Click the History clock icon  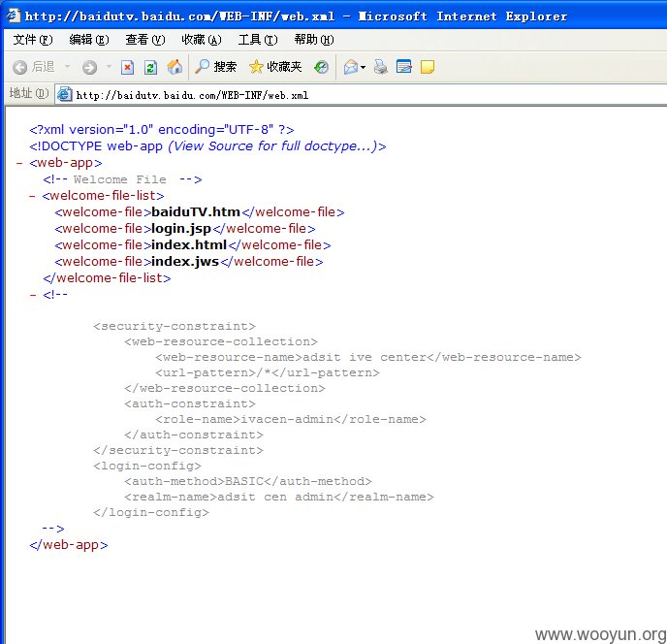click(321, 67)
